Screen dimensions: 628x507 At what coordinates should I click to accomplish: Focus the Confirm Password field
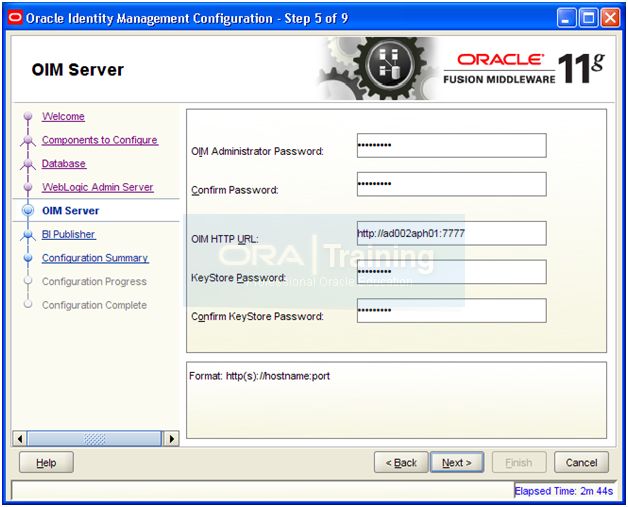451,184
